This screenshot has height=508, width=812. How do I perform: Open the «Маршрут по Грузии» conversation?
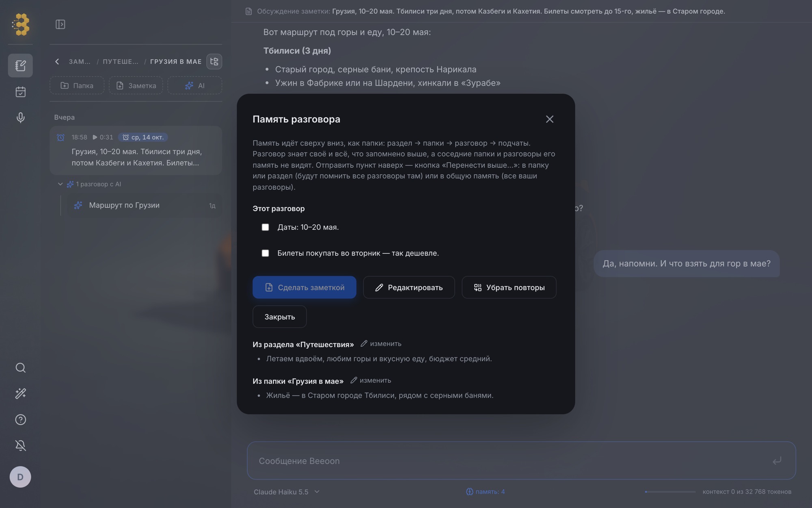click(x=144, y=205)
